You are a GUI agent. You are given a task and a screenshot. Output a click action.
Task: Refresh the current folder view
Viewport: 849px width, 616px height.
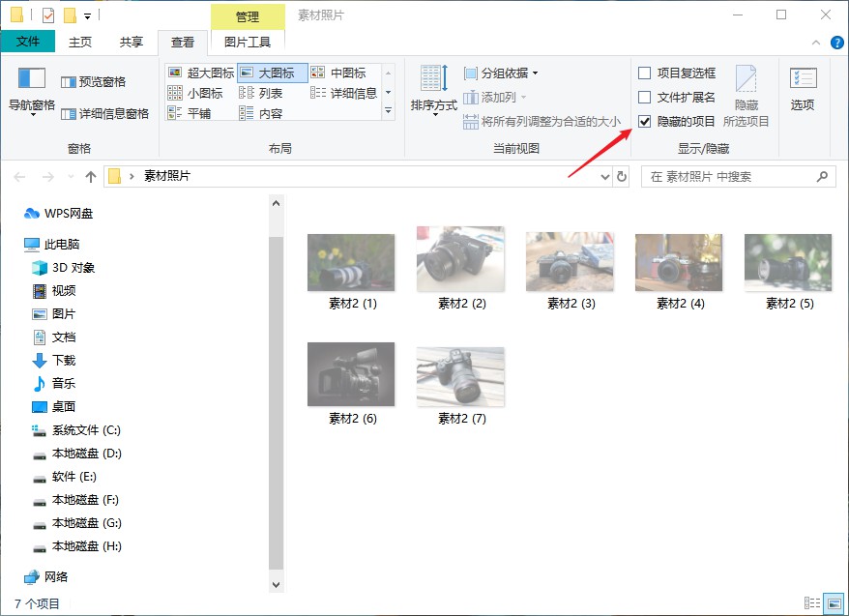pos(622,176)
